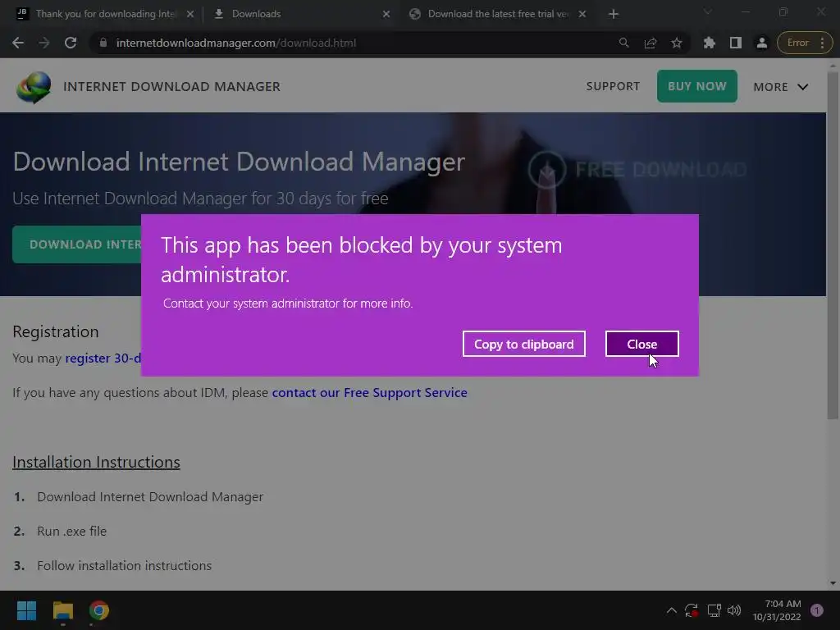Click the scrollbar down arrow

pos(833,583)
